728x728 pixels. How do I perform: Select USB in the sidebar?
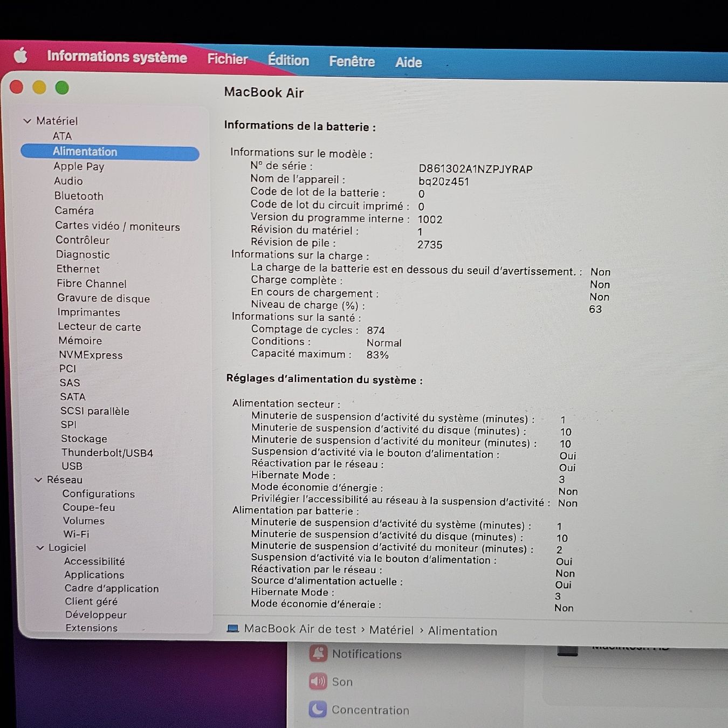coord(72,466)
